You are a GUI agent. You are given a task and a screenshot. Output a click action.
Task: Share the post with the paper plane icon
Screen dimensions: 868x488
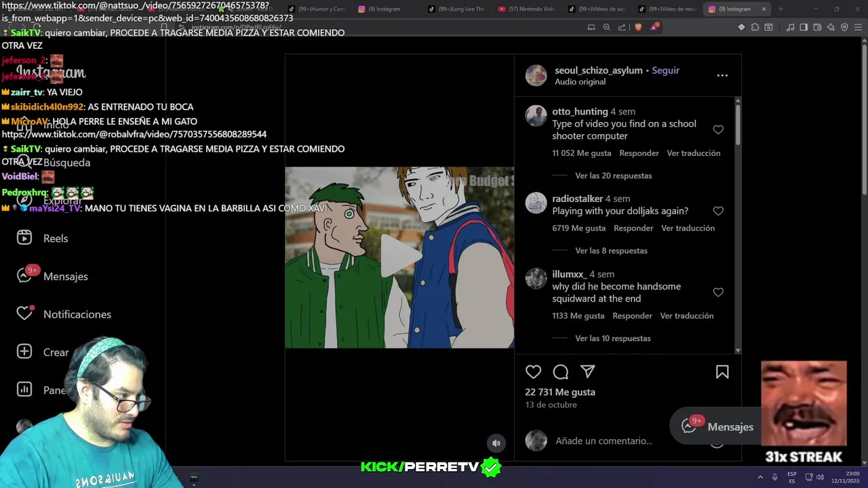tap(587, 371)
